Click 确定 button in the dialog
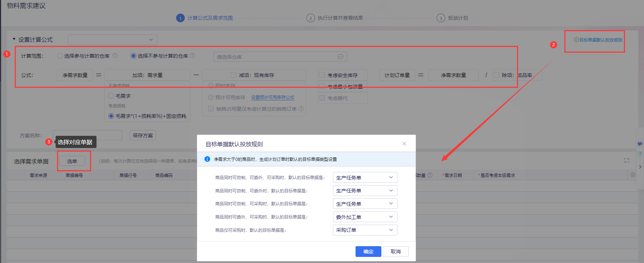This screenshot has width=644, height=263. pyautogui.click(x=368, y=252)
